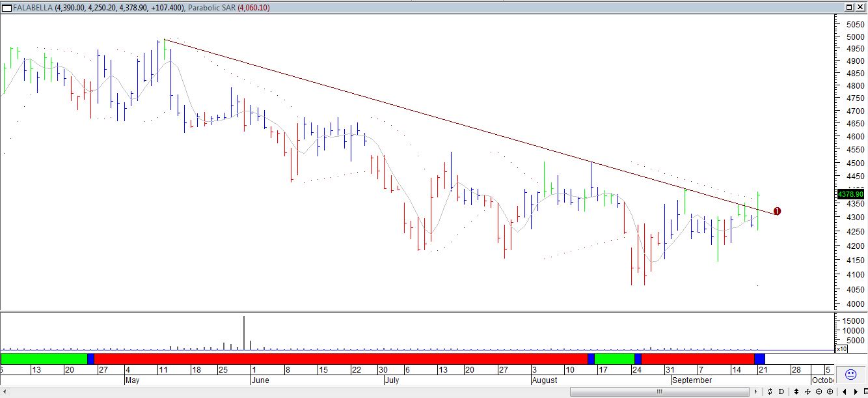Click the August label on date axis
Screen dimensions: 868x398
(x=545, y=380)
